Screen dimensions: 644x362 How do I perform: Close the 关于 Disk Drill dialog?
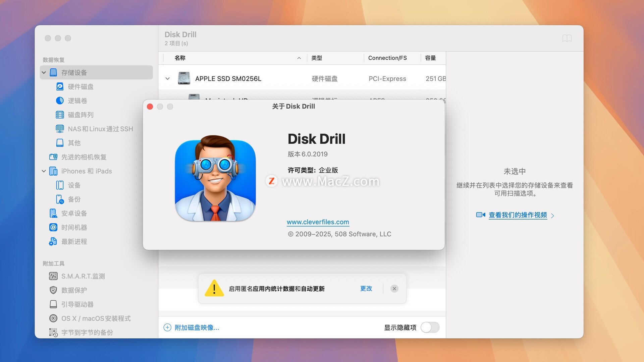150,107
